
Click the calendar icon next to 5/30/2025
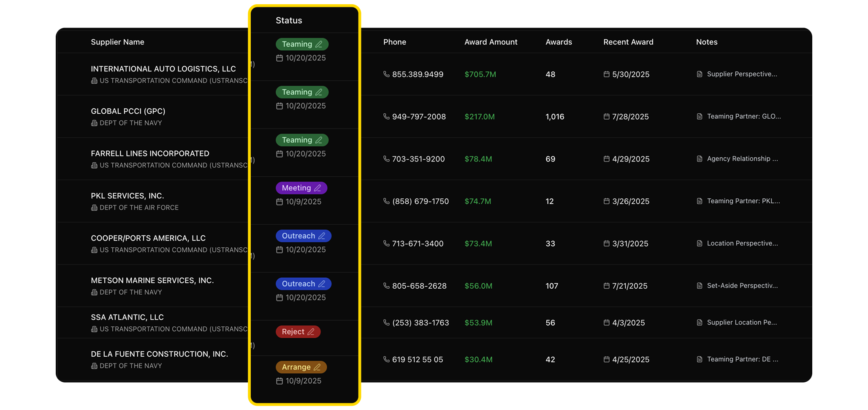tap(607, 74)
